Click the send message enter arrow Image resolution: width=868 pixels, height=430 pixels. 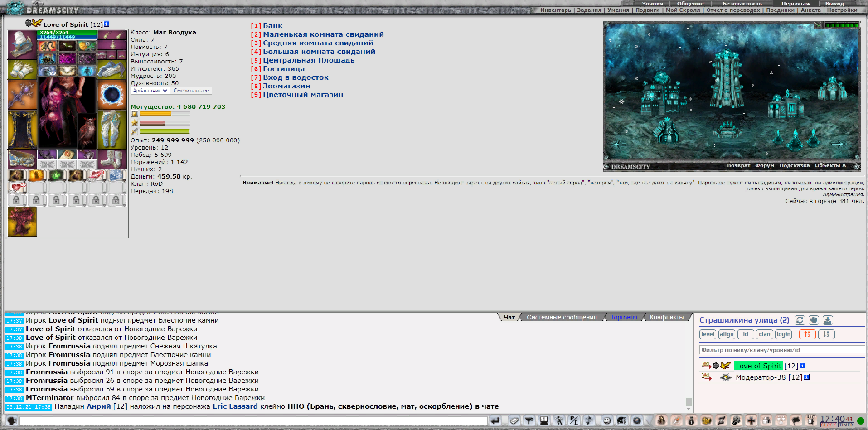pyautogui.click(x=495, y=420)
